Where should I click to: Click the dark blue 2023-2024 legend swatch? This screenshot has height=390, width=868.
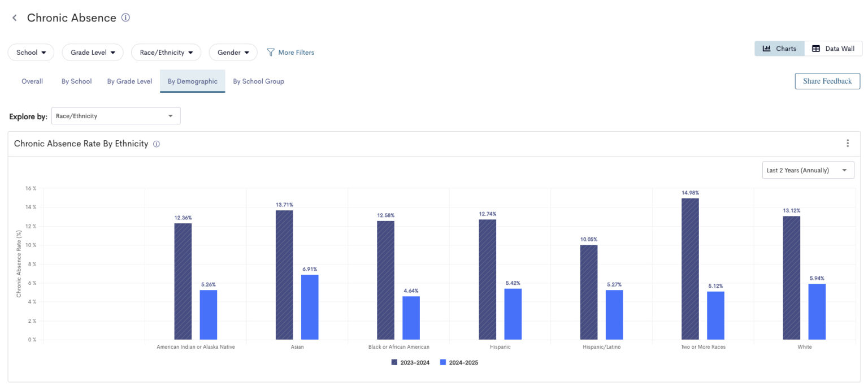[x=395, y=362]
